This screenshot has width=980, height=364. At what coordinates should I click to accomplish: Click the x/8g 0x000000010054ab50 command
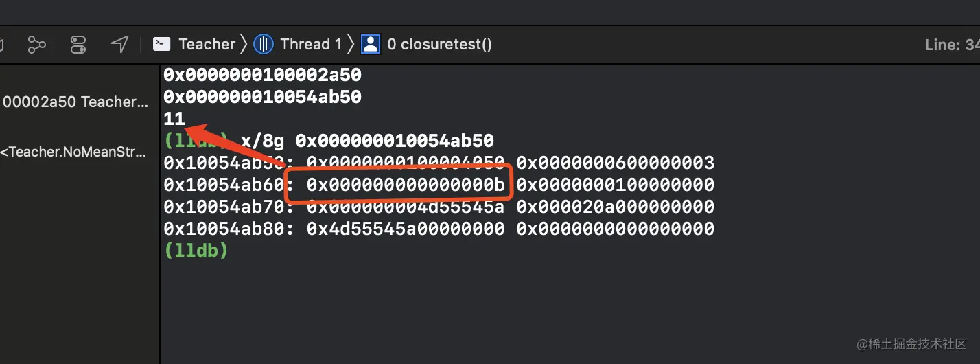coord(367,141)
